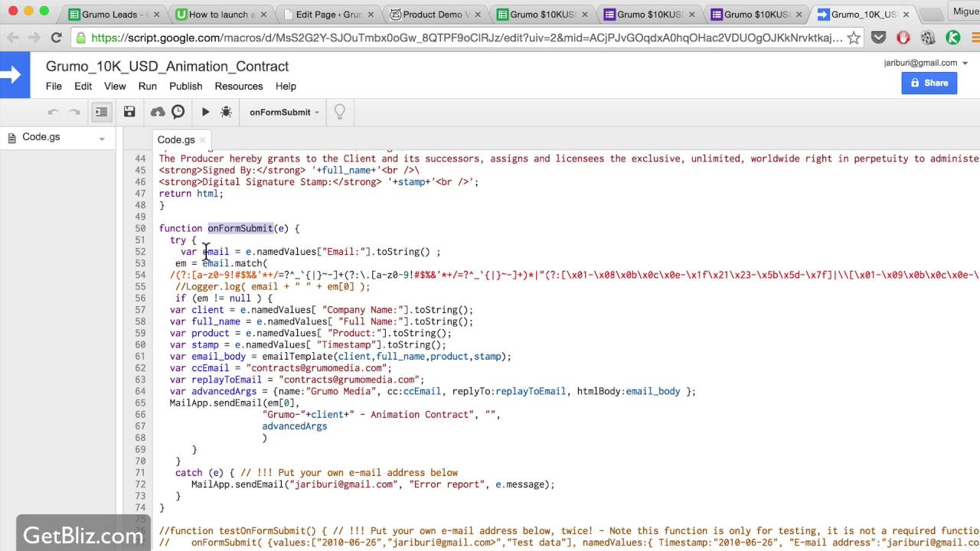Switch to the Edit Page browser tab

pyautogui.click(x=325, y=14)
